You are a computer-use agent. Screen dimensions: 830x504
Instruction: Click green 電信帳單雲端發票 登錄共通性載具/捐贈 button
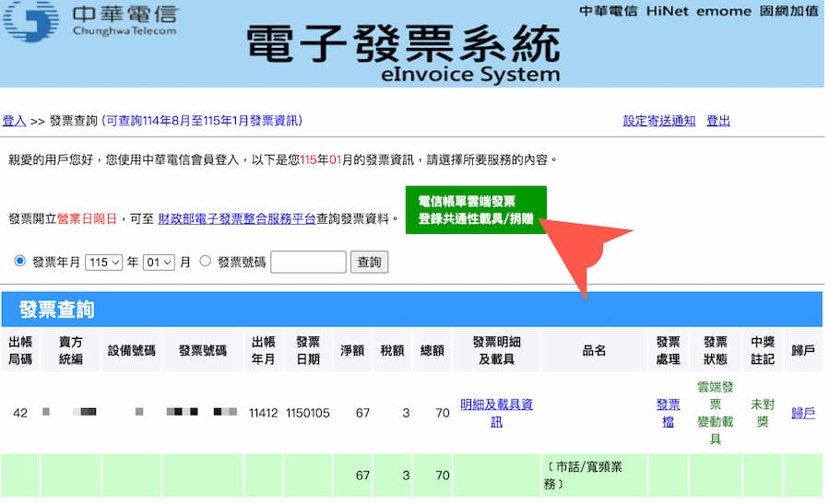476,210
